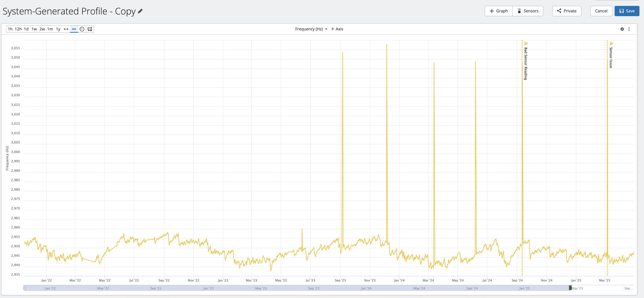Open the clock time picker icon
The image size is (644, 298).
[82, 29]
